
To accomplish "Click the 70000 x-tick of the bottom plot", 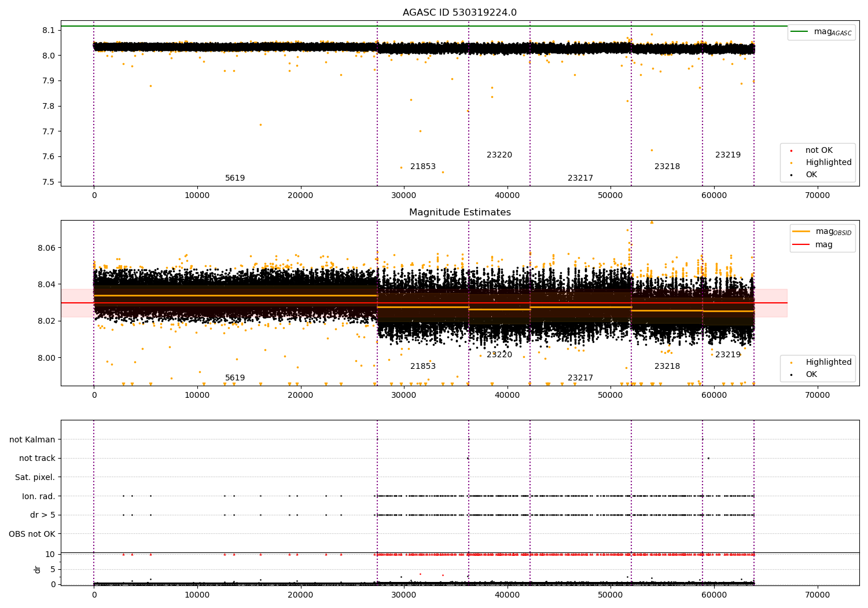I will point(818,595).
